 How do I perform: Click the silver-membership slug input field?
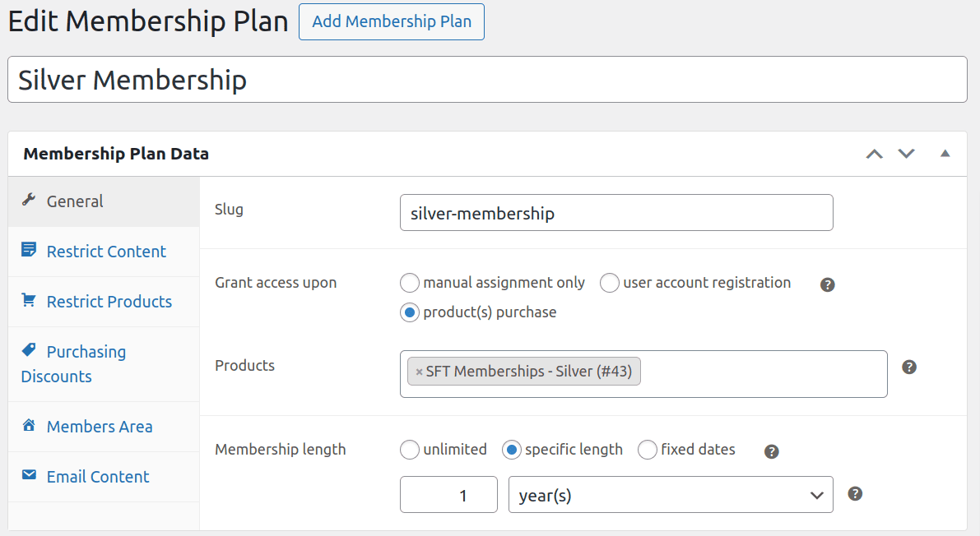tap(616, 212)
